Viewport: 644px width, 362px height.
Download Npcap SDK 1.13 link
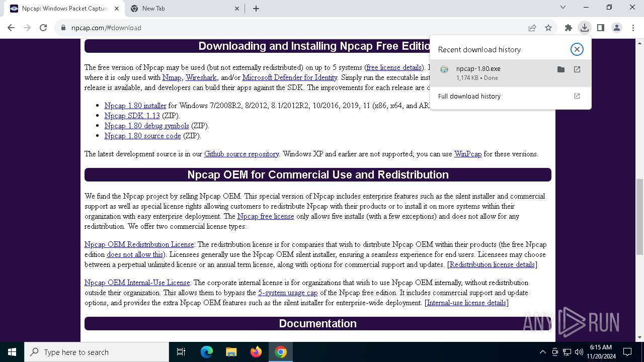click(132, 116)
